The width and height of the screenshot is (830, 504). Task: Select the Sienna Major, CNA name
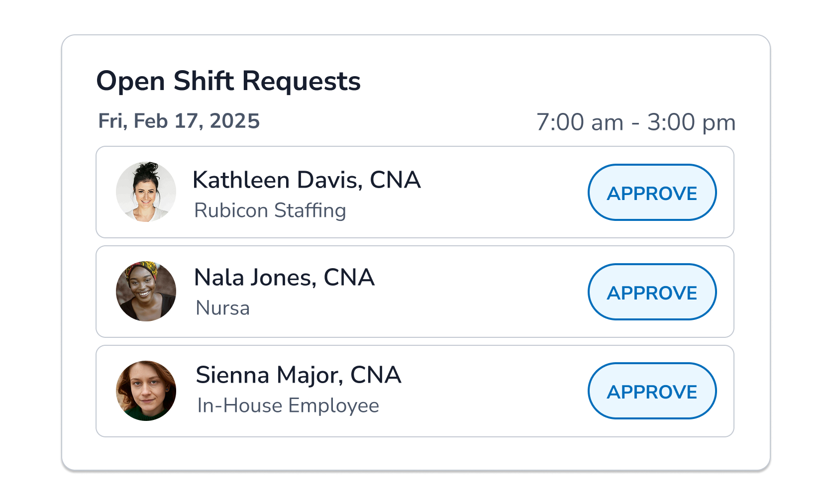click(299, 375)
